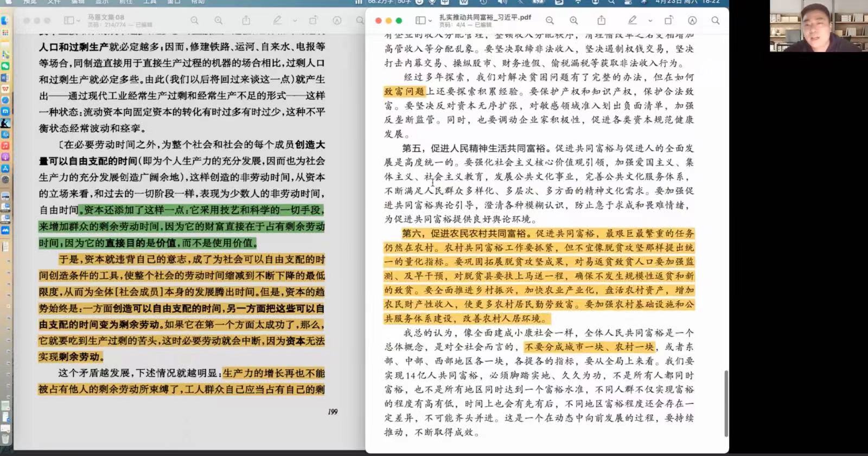Zoom in on the 共同富裕 PDF document
868x456 pixels.
pyautogui.click(x=573, y=21)
